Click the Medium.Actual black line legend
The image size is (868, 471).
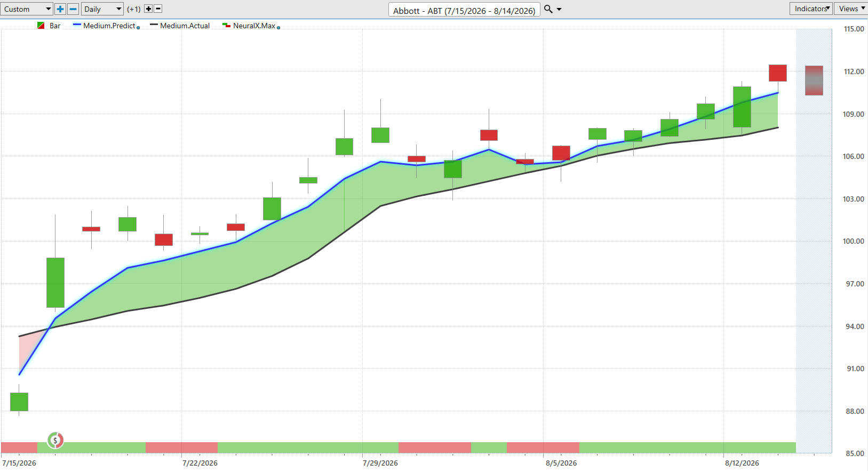pyautogui.click(x=154, y=25)
